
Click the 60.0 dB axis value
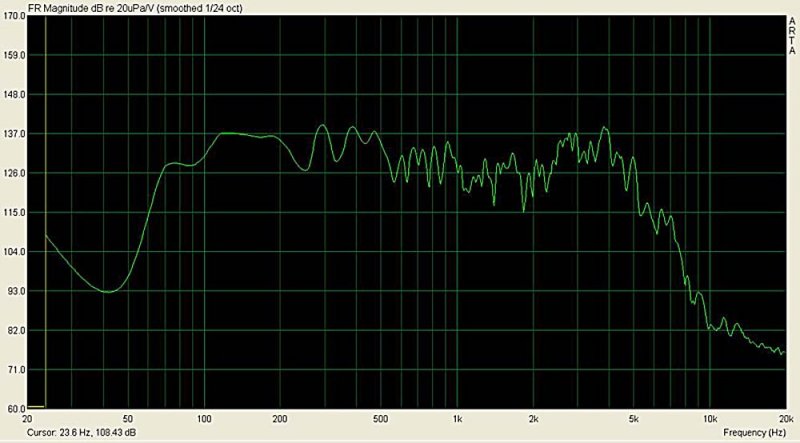pyautogui.click(x=16, y=408)
